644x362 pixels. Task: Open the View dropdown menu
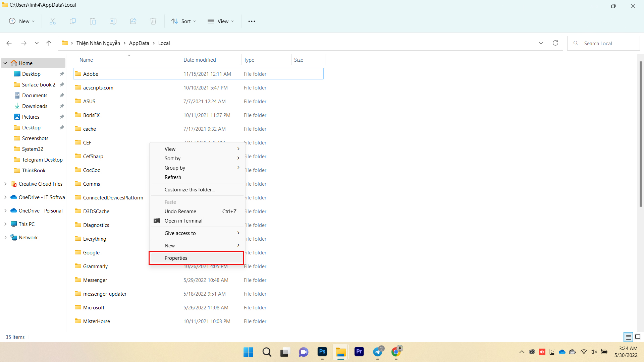pos(221,21)
